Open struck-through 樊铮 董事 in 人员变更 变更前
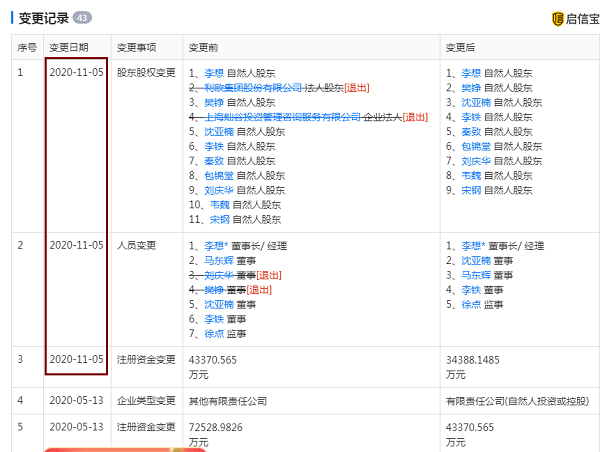600x452 pixels. point(214,290)
